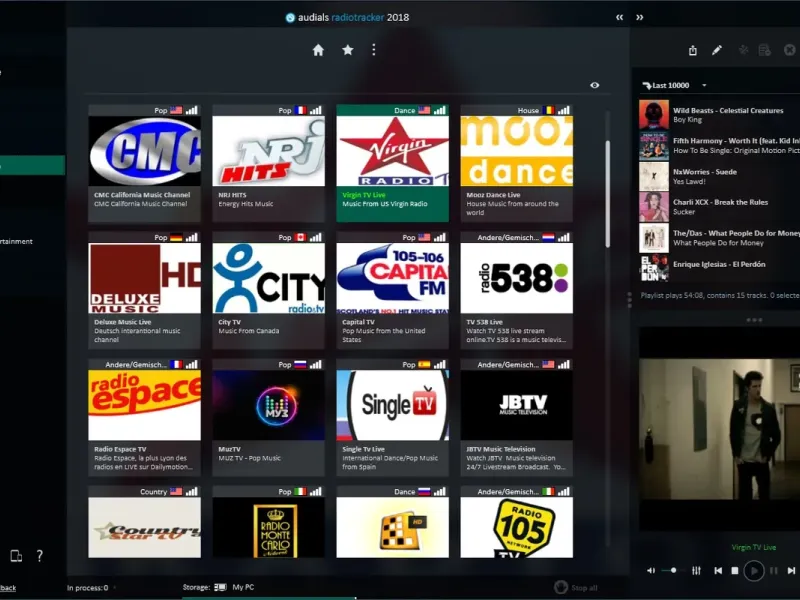Toggle the view eye icon above stations

(594, 85)
